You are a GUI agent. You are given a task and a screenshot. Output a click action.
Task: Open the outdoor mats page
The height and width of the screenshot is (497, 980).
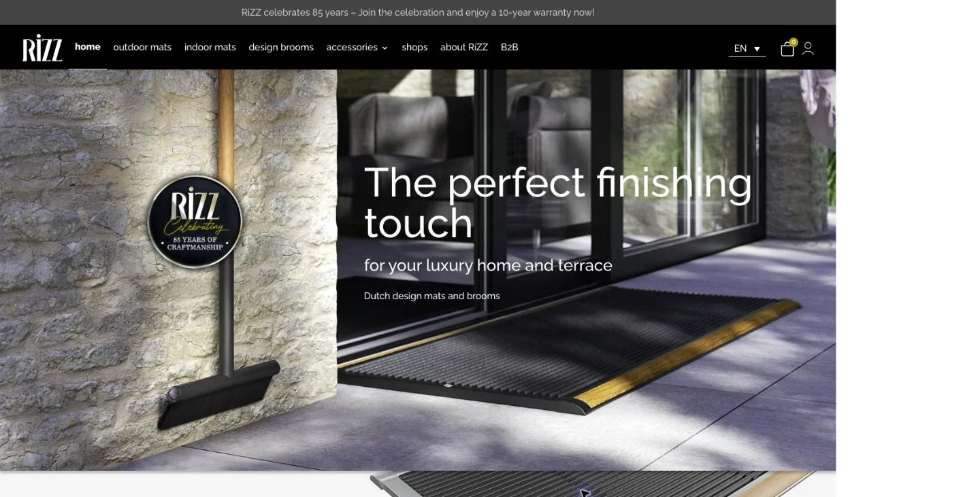coord(142,48)
